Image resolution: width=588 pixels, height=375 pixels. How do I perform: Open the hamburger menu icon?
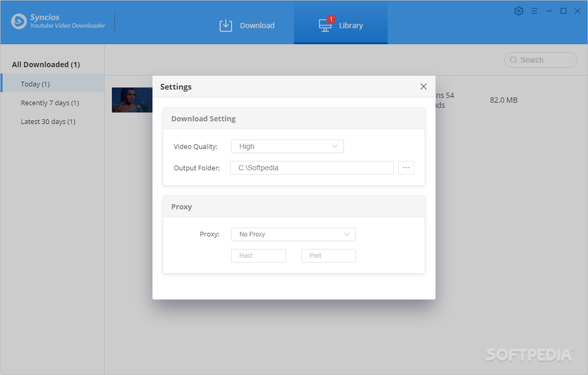click(x=534, y=11)
